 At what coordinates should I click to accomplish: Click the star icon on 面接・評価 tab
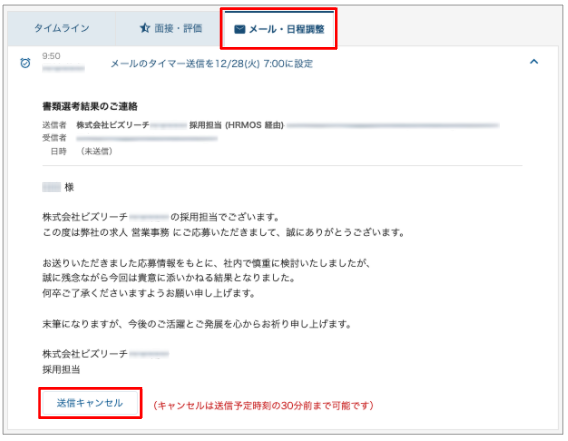(145, 28)
